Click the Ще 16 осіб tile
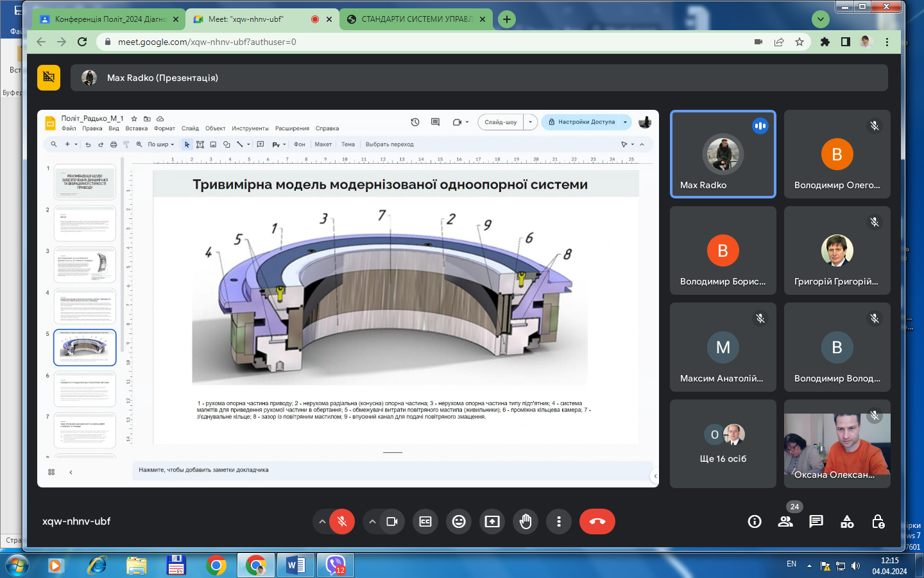924x578 pixels. point(723,444)
